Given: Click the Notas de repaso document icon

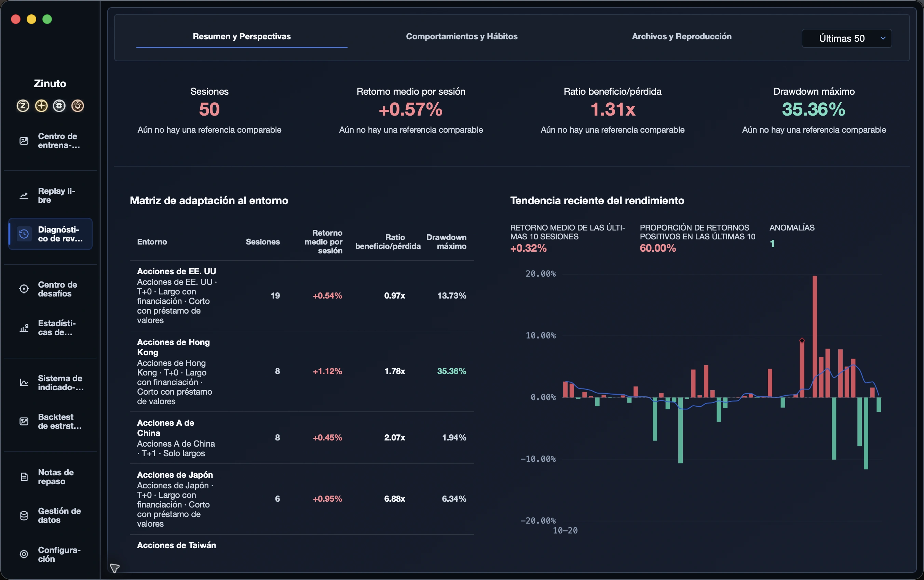Looking at the screenshot, I should pyautogui.click(x=24, y=477).
